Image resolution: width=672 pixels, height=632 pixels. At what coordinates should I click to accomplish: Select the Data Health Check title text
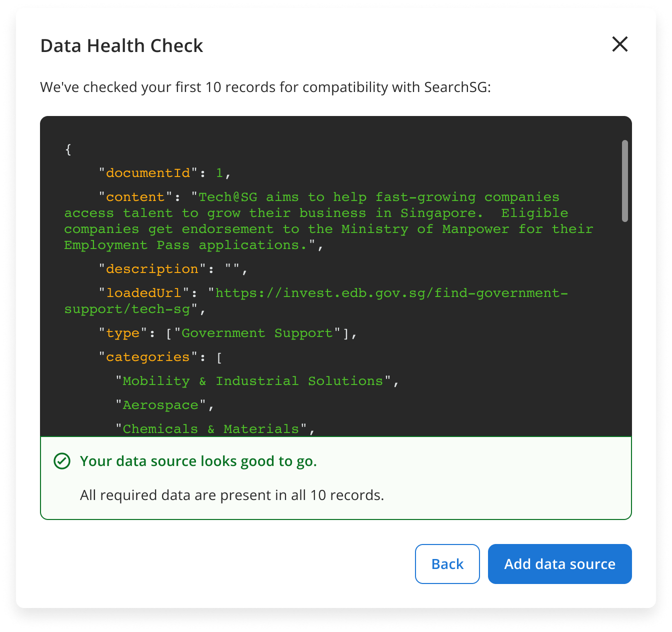click(x=121, y=45)
